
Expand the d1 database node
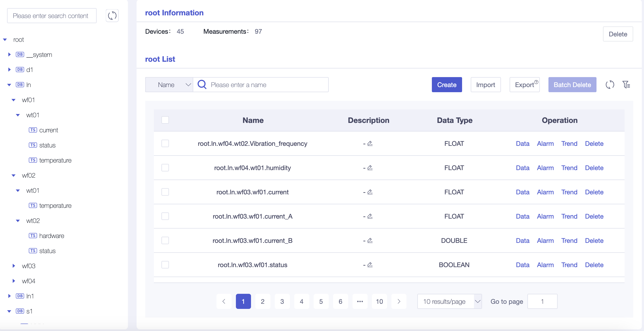(x=9, y=70)
